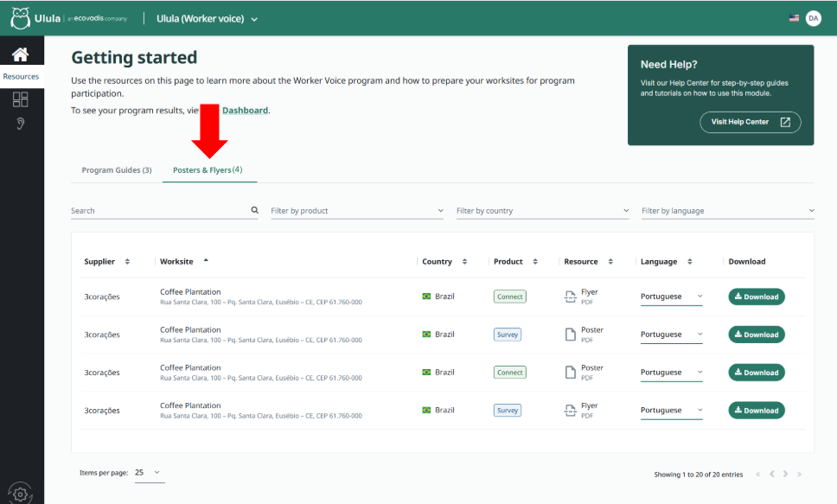837x504 pixels.
Task: Click Connect tag in first row
Action: tap(510, 297)
